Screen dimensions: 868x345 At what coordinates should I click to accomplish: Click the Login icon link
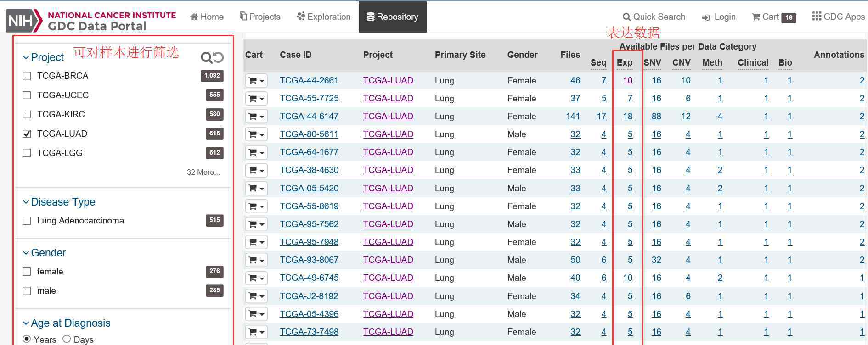tap(719, 17)
